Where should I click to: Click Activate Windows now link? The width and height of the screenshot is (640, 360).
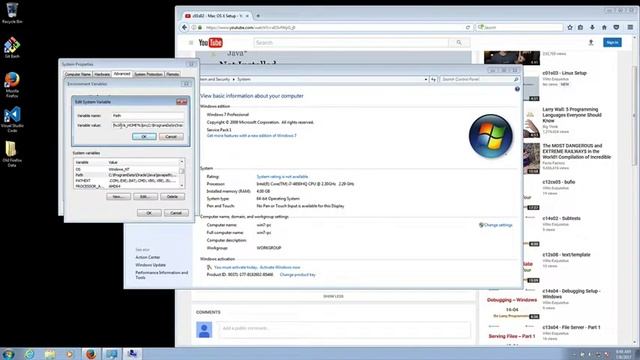pos(279,267)
